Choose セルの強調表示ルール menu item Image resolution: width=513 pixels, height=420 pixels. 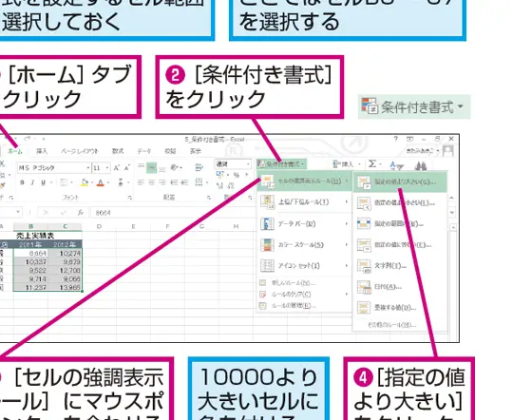tap(304, 181)
